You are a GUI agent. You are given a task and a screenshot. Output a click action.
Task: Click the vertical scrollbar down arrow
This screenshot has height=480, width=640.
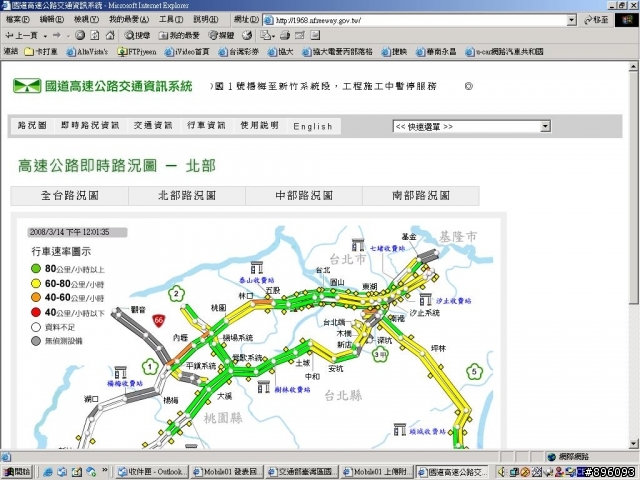[x=633, y=444]
